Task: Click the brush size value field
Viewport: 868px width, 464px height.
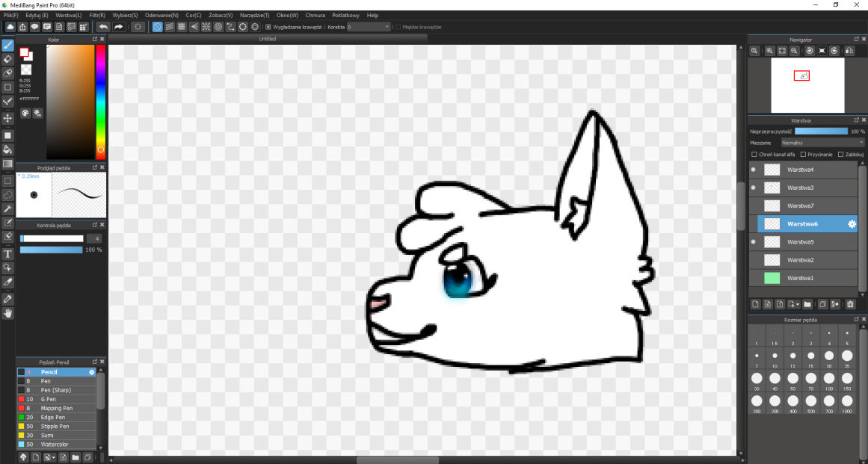Action: 94,238
